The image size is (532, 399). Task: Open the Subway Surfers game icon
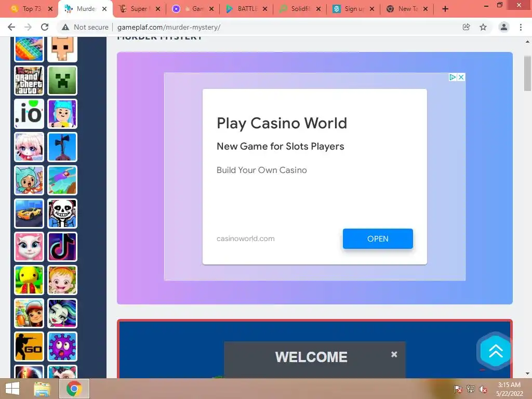(29, 313)
